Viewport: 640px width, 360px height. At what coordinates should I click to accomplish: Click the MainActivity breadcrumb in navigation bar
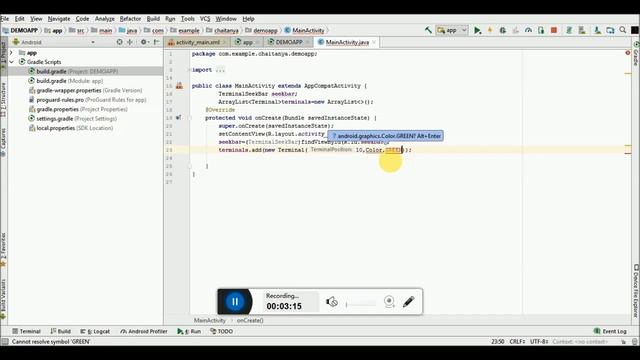(x=304, y=30)
